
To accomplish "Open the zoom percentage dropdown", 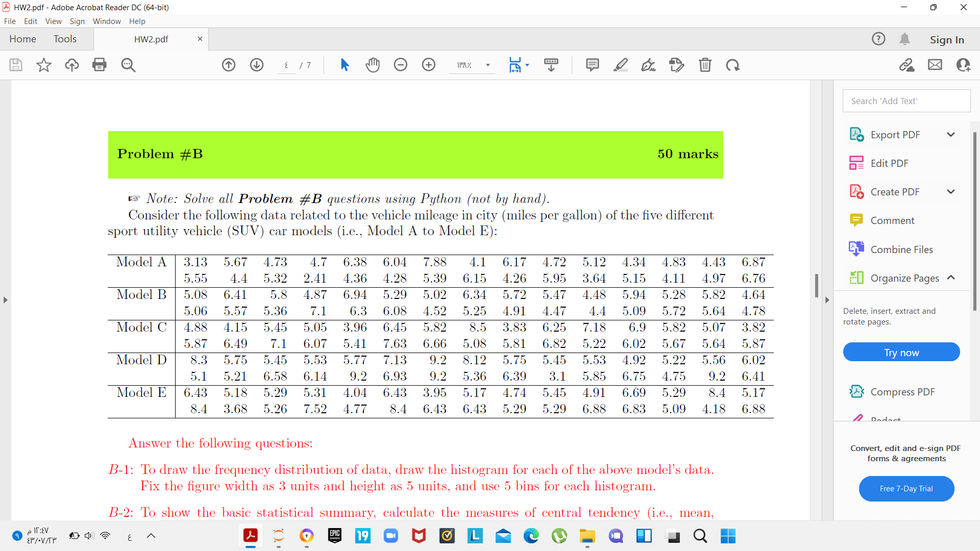I will coord(488,65).
